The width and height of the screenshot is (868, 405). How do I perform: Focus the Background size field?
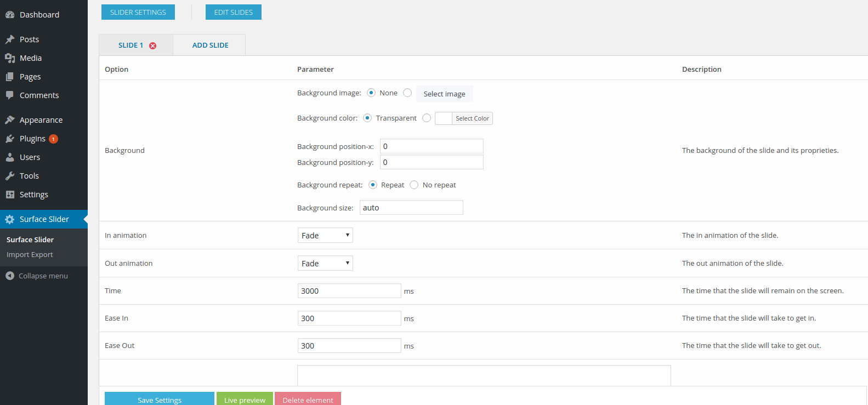click(411, 208)
